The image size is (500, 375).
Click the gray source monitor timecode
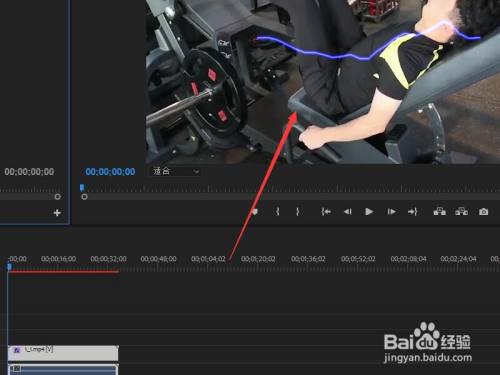point(29,172)
